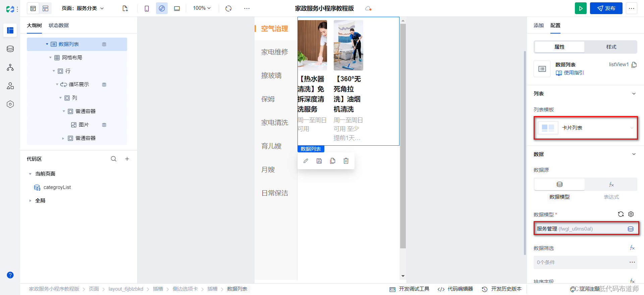Switch to the 属性 segment
The width and height of the screenshot is (644, 295).
pos(559,47)
